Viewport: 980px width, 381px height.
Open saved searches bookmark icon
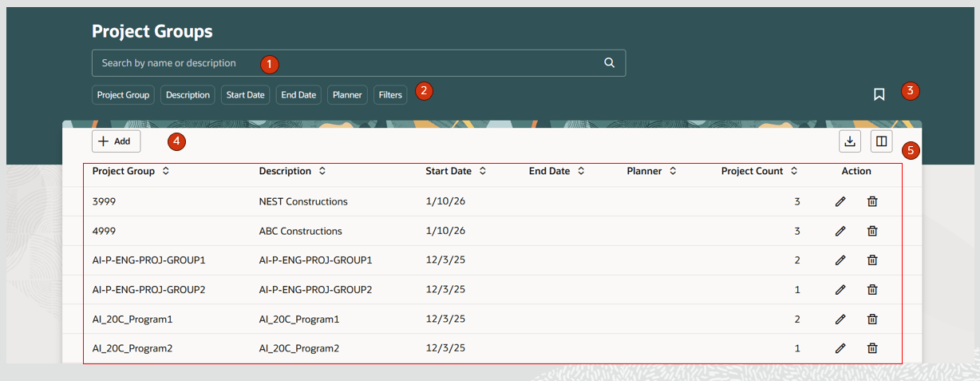879,94
